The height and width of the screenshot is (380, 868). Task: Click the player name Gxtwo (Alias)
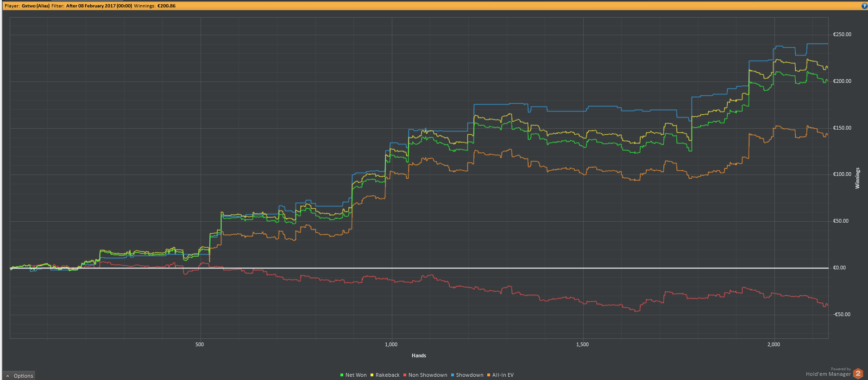[x=36, y=6]
